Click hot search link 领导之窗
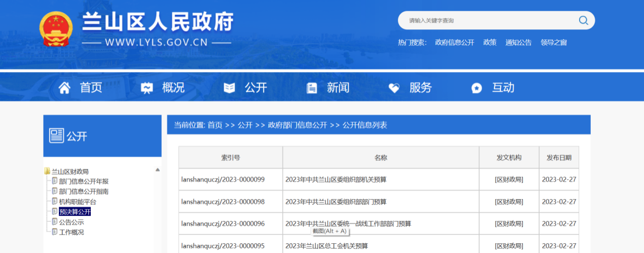This screenshot has height=253, width=644. point(554,43)
